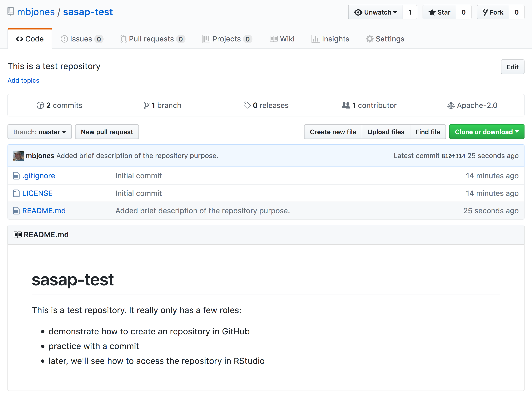
Task: Open latest commit message in commit bar
Action: 137,156
